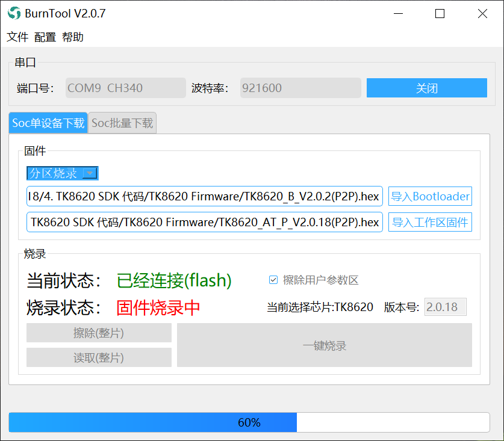This screenshot has height=441, width=504.
Task: Maximize the BurnTool window
Action: click(440, 13)
